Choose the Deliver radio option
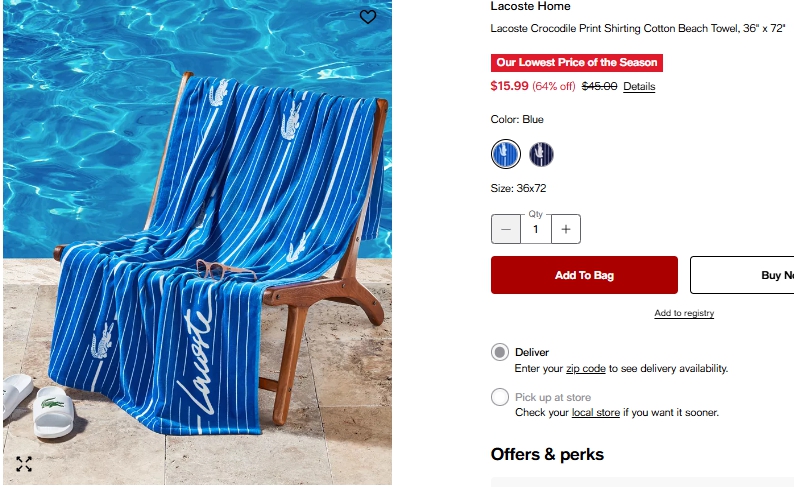 click(x=499, y=352)
